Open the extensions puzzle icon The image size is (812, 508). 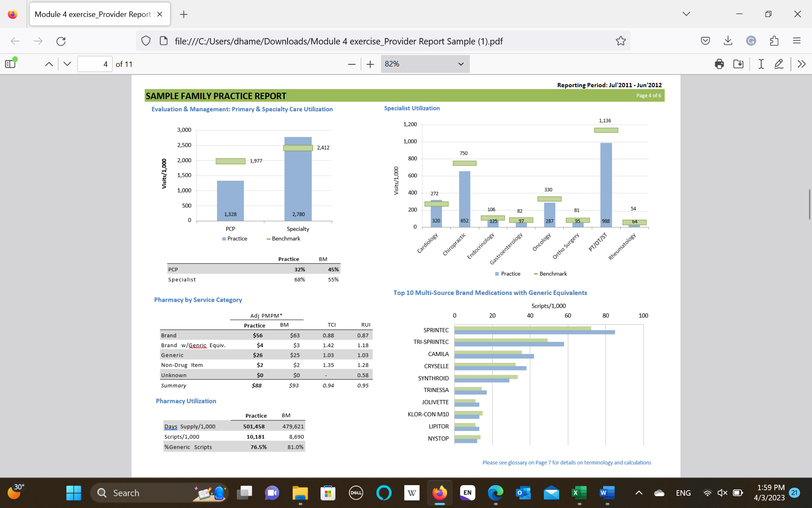point(774,41)
